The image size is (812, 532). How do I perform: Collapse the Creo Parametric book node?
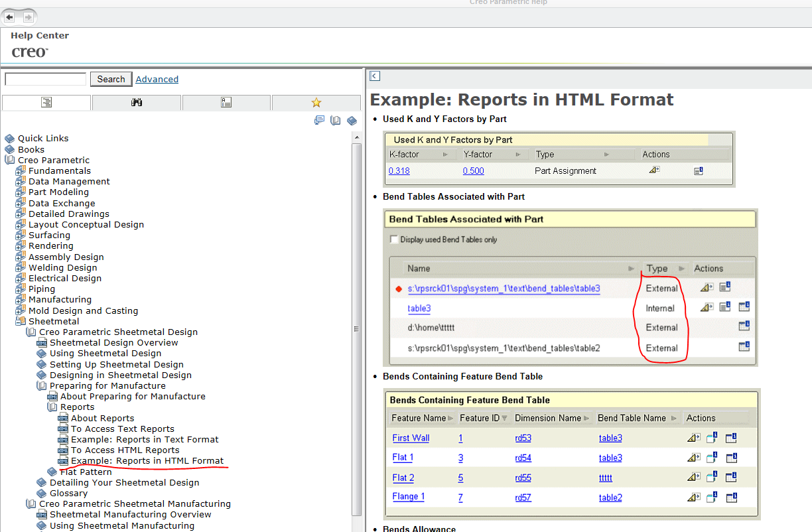[9, 160]
